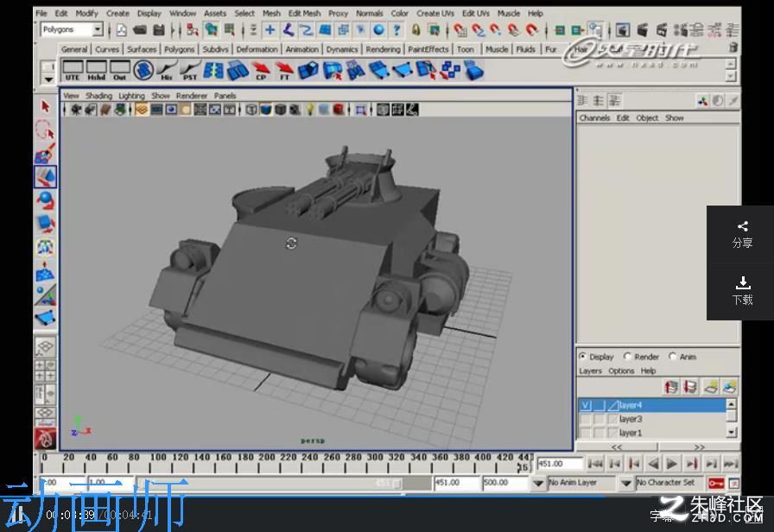
Task: Create new empty display layer icon
Action: click(x=711, y=387)
